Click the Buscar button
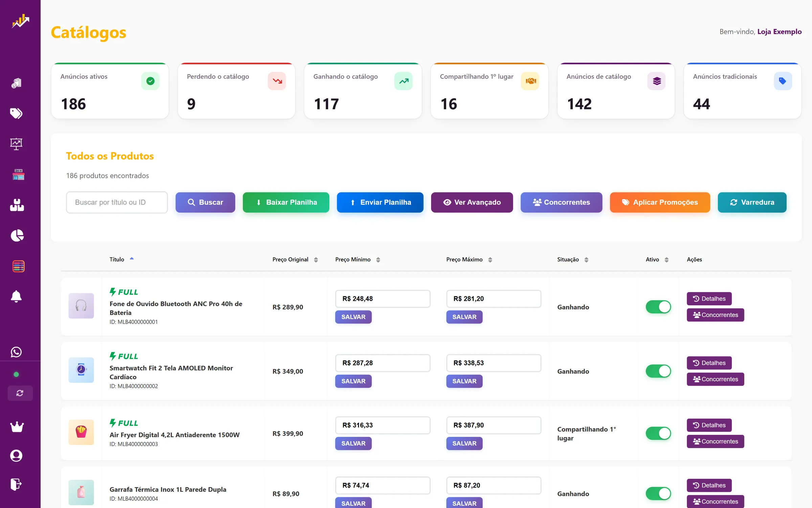The height and width of the screenshot is (508, 812). (x=205, y=202)
